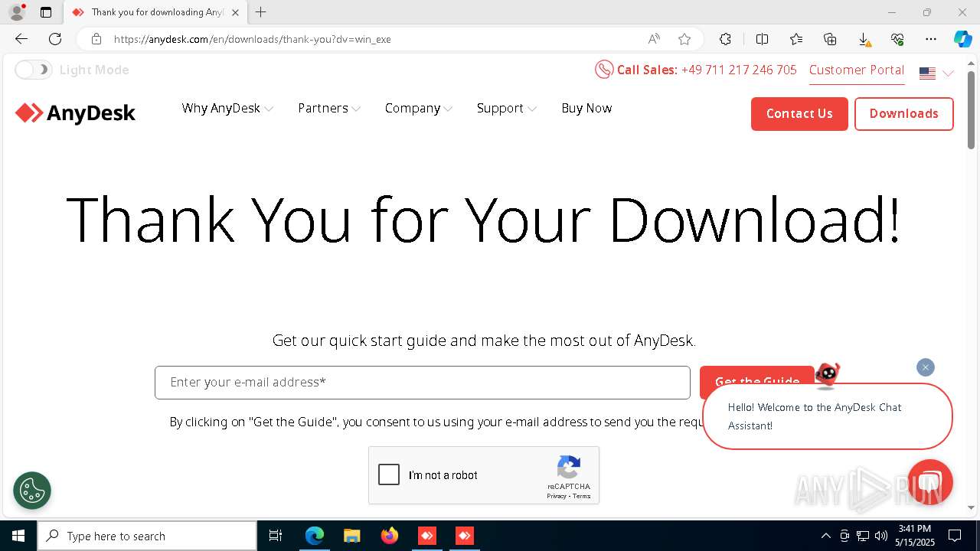Open a new tab
The image size is (980, 551).
click(261, 12)
